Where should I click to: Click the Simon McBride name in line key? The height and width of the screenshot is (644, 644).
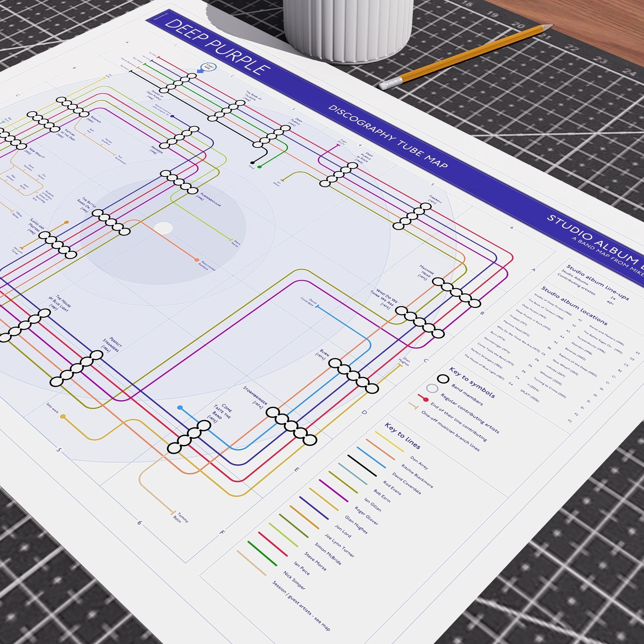(x=328, y=553)
